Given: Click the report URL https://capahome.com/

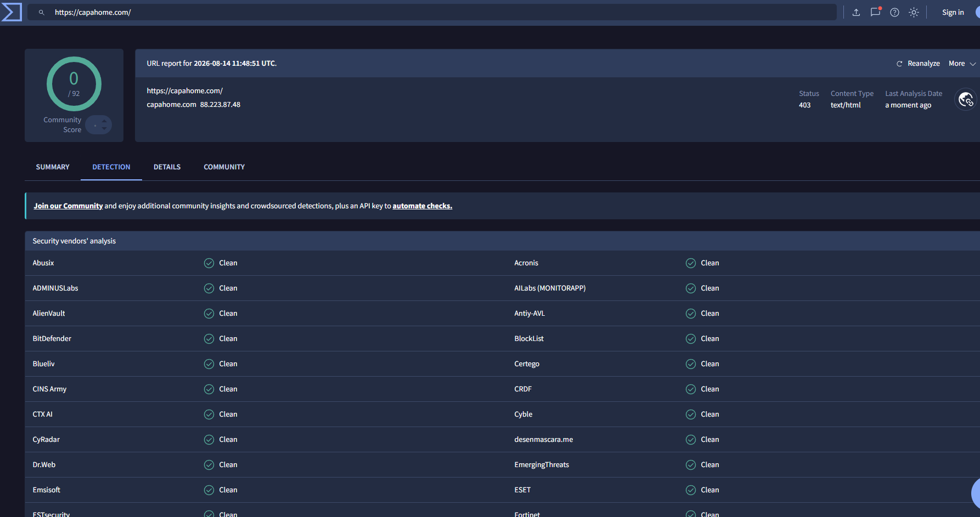Looking at the screenshot, I should pyautogui.click(x=185, y=91).
